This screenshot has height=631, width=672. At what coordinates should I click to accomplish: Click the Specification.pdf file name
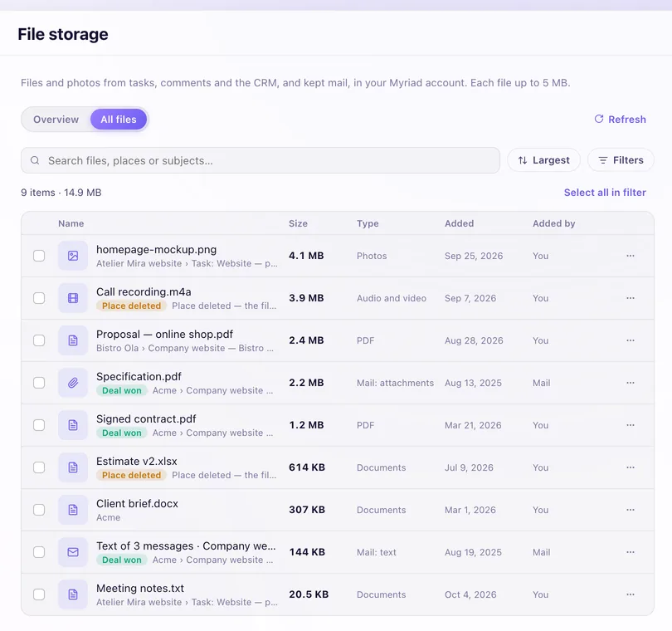(139, 377)
